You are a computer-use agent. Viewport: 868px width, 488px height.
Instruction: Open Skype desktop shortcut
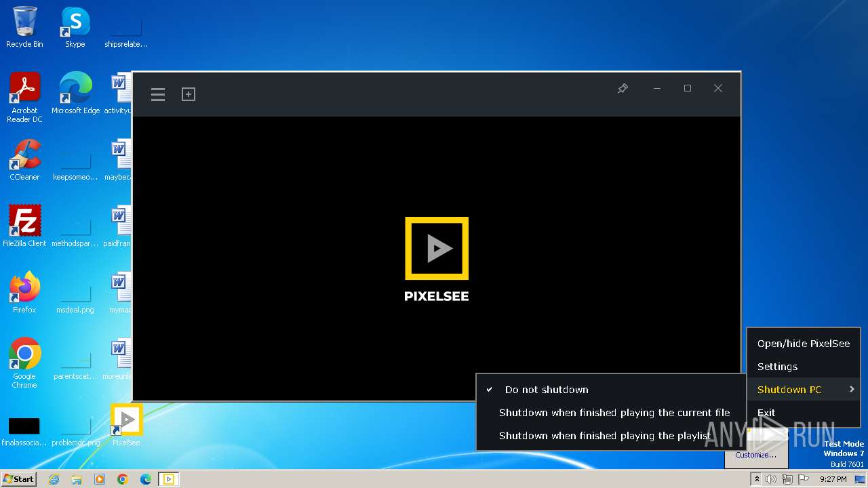75,27
